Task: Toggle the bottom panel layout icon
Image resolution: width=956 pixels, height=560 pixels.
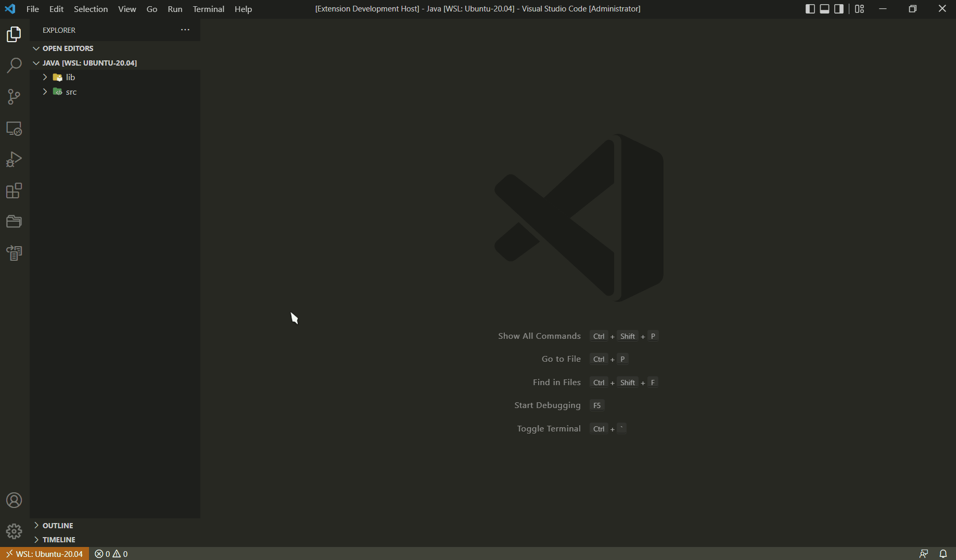Action: (825, 9)
